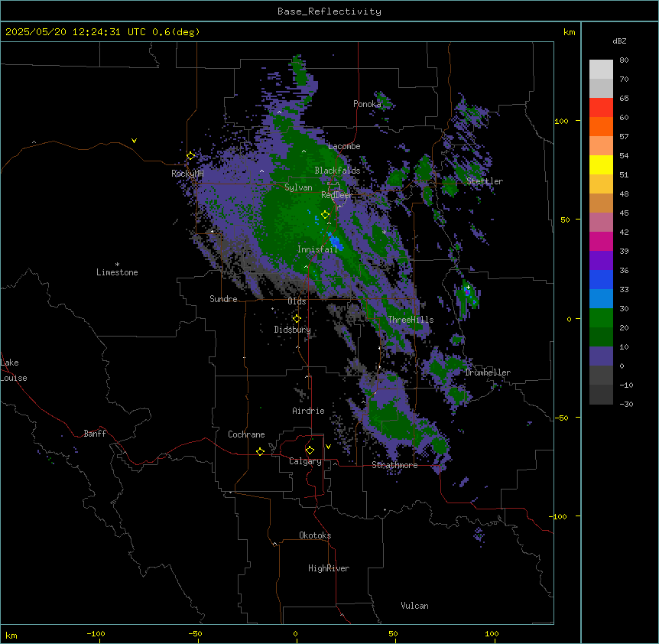Click the white plus marker on the storm cell near Drumheller
The image size is (659, 644).
468,287
